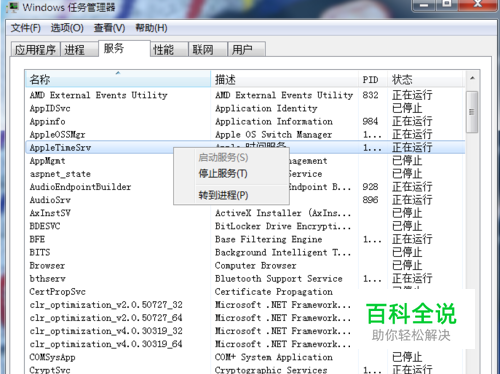500x374 pixels.
Task: Select the BITS service row
Action: 245,252
